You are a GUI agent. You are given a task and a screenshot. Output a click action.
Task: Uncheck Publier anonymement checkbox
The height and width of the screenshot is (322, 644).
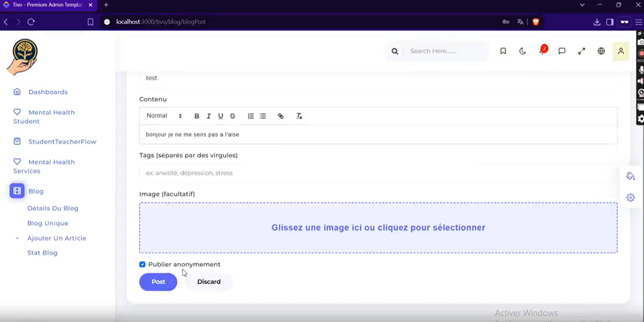[x=142, y=264]
